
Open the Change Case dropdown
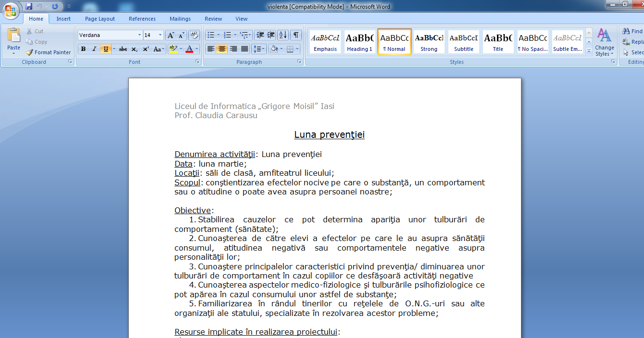[x=159, y=49]
